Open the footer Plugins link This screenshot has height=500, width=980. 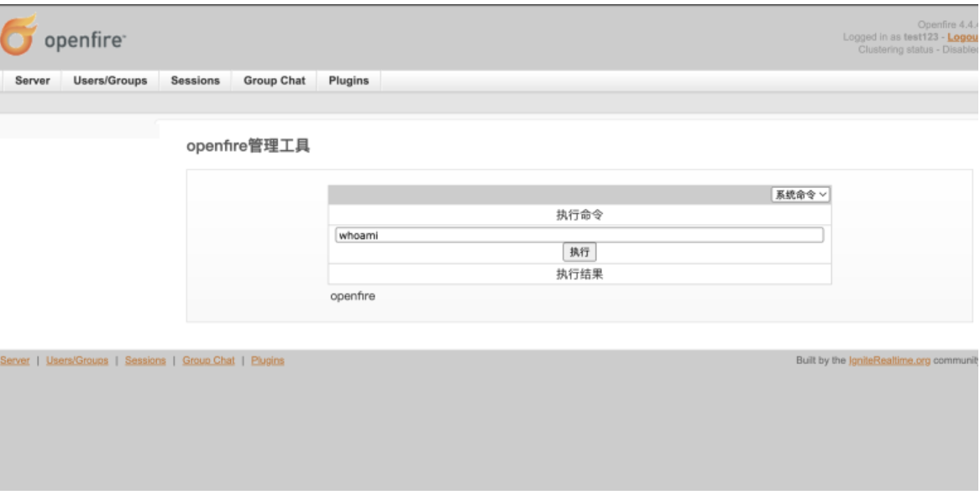click(268, 360)
